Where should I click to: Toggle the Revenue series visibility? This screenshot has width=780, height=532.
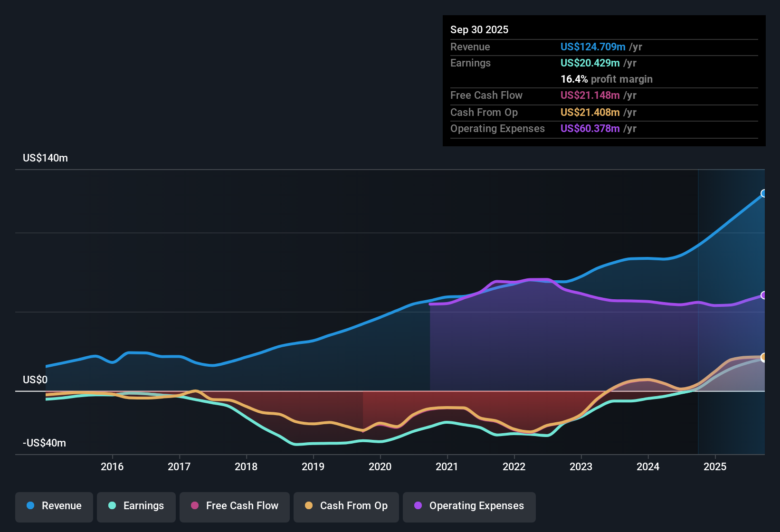tap(54, 506)
